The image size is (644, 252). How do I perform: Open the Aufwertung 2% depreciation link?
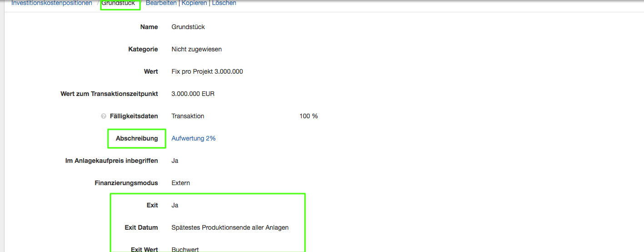193,138
